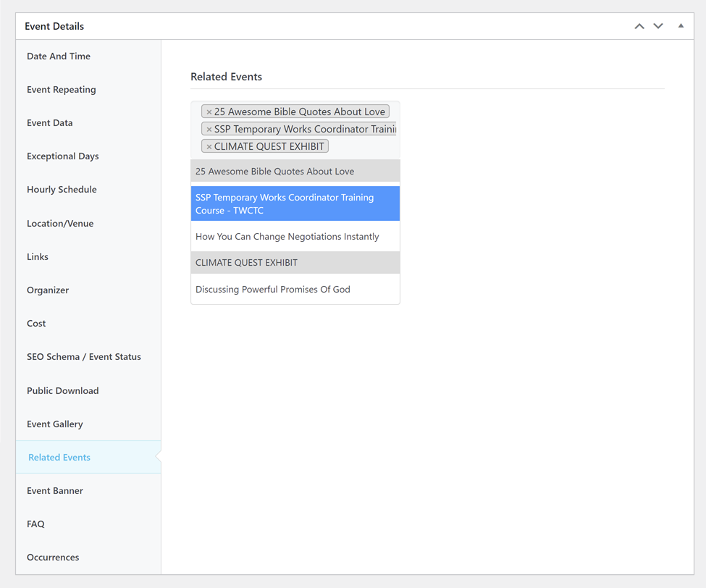Open the Occurrences tab

click(53, 558)
